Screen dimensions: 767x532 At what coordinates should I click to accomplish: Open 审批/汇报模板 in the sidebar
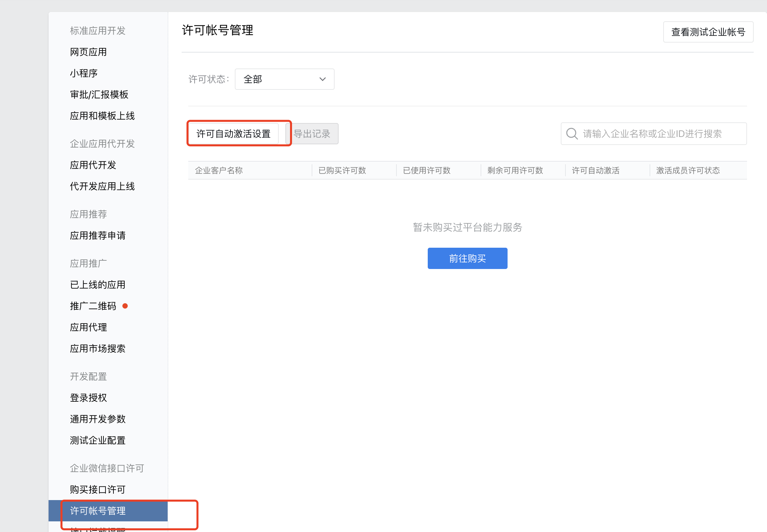(99, 95)
